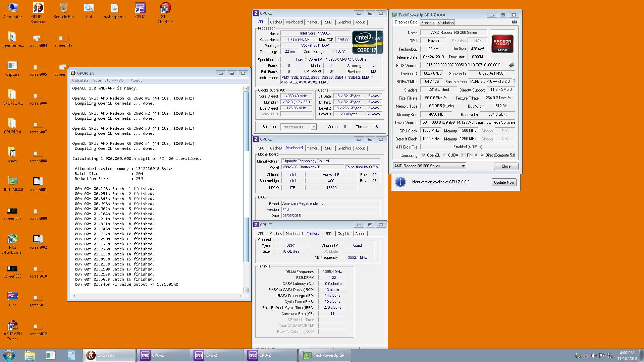
Task: Open the Recycle Bin icon
Action: (x=64, y=11)
